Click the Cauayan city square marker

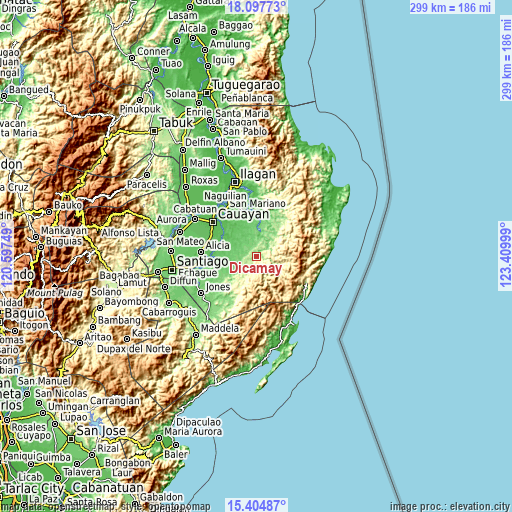(213, 222)
